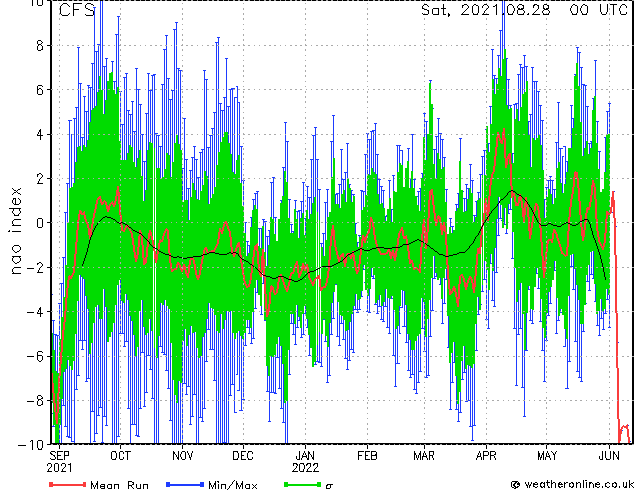Click the blue Min/Max legend swatch
Image resolution: width=634 pixels, height=490 pixels.
tap(185, 484)
